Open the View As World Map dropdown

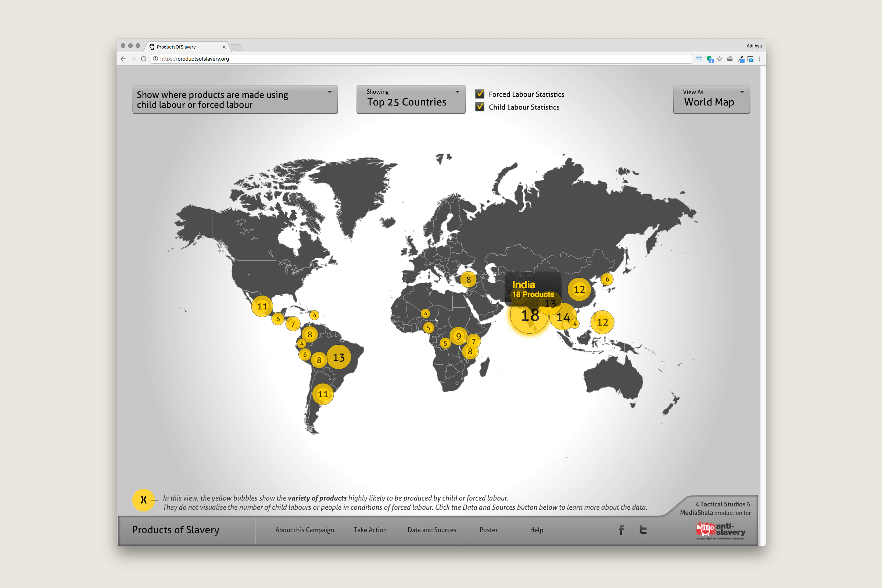711,99
